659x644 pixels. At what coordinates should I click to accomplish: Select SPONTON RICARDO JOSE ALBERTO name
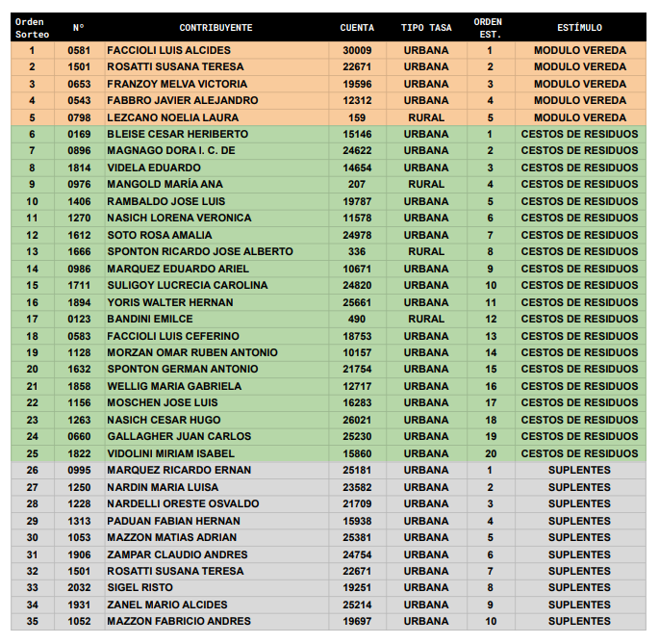pos(199,252)
